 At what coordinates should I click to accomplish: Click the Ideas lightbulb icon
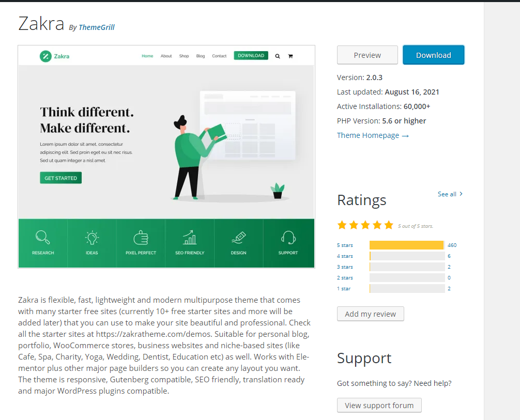pos(92,237)
